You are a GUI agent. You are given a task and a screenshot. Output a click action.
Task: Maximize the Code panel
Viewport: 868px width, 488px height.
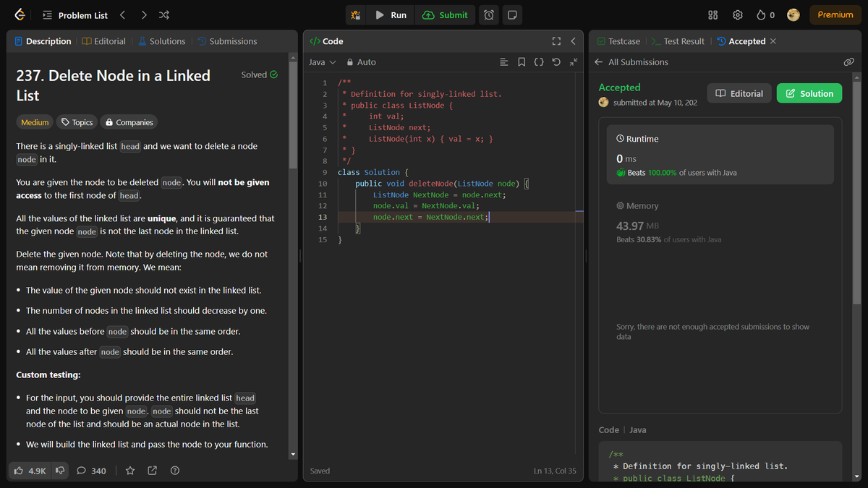tap(556, 41)
